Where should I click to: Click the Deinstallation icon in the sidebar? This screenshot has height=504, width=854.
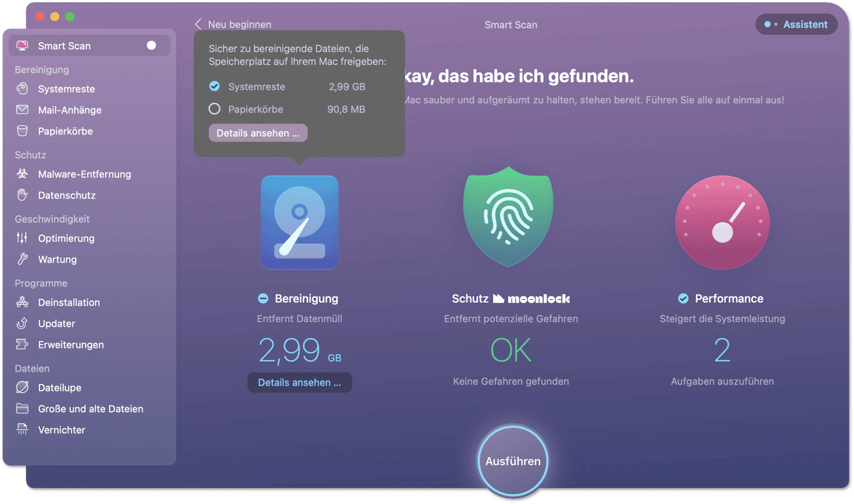coord(22,302)
